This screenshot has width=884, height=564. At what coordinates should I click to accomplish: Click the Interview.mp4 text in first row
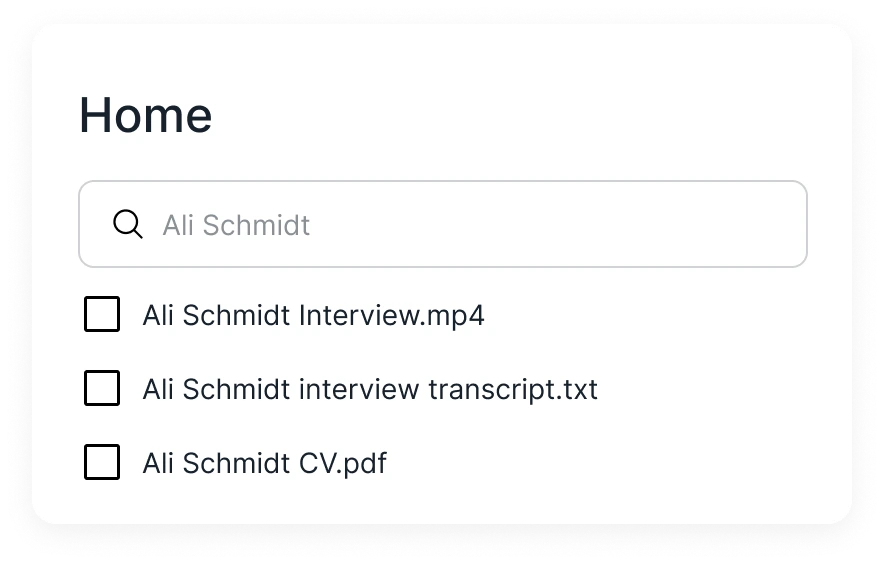pyautogui.click(x=392, y=315)
